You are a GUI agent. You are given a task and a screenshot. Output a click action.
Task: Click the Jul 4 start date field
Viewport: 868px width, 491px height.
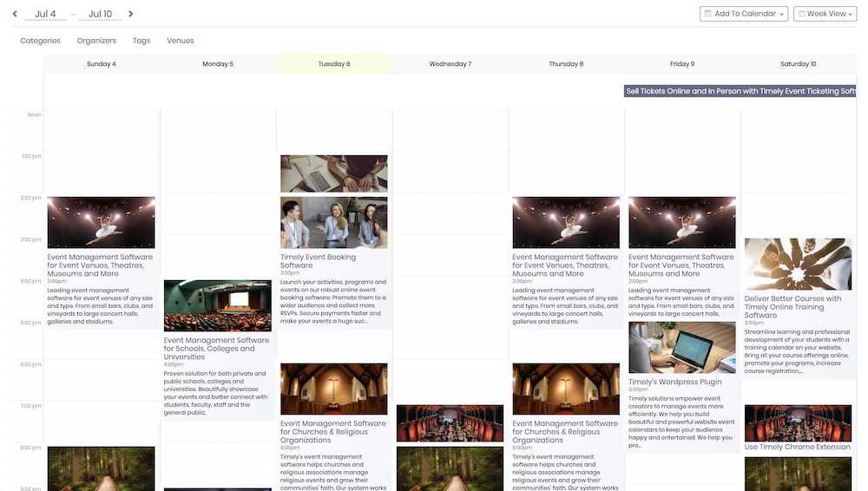[x=46, y=15]
